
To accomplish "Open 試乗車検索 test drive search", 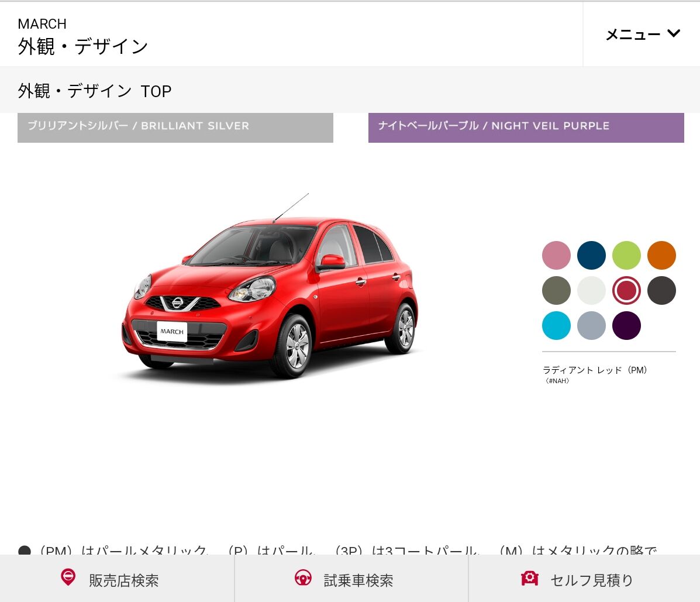I will [x=351, y=580].
